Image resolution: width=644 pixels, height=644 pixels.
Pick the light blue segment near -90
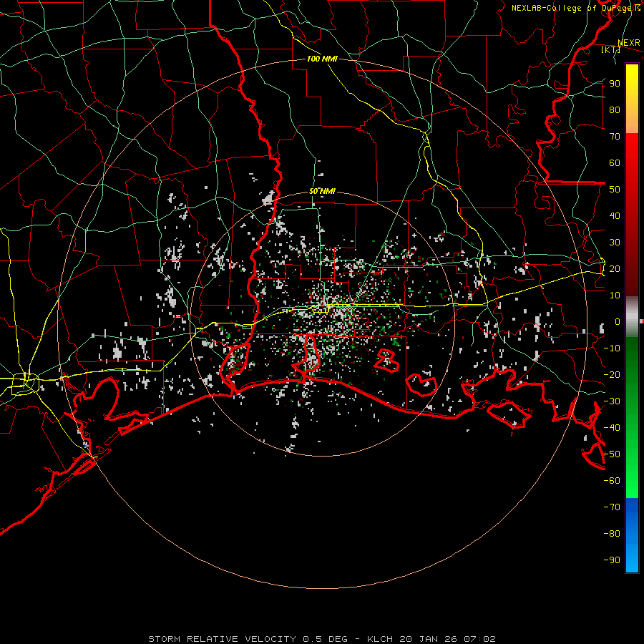point(632,557)
